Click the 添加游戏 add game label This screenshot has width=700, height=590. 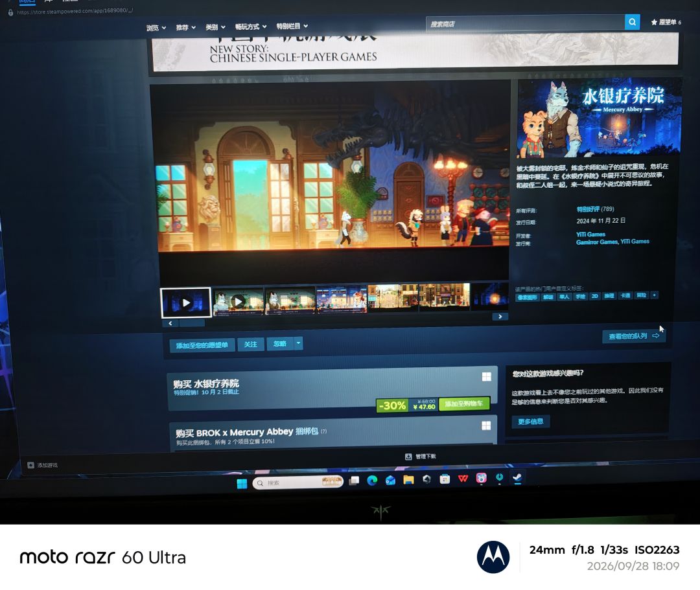(47, 465)
